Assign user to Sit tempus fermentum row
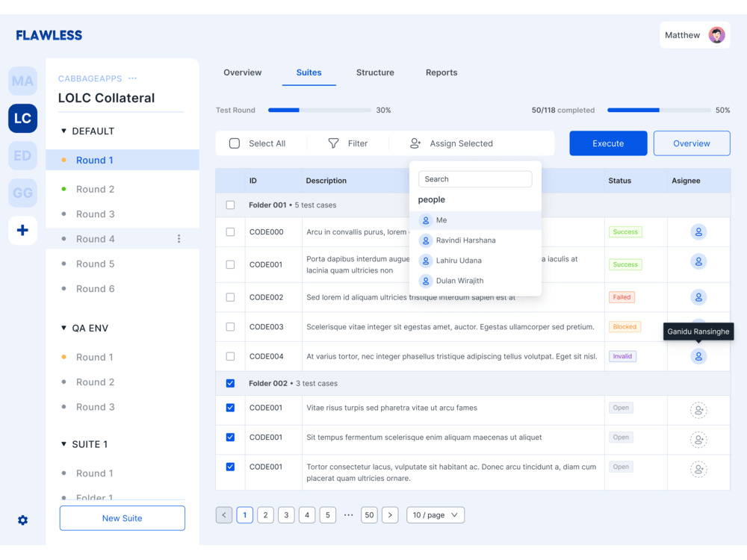747x560 pixels. tap(698, 440)
